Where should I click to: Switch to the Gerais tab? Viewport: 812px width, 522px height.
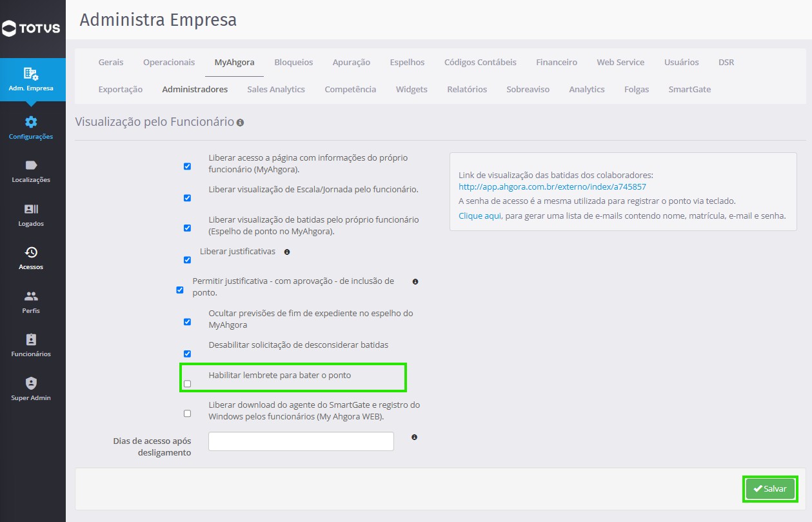(111, 63)
